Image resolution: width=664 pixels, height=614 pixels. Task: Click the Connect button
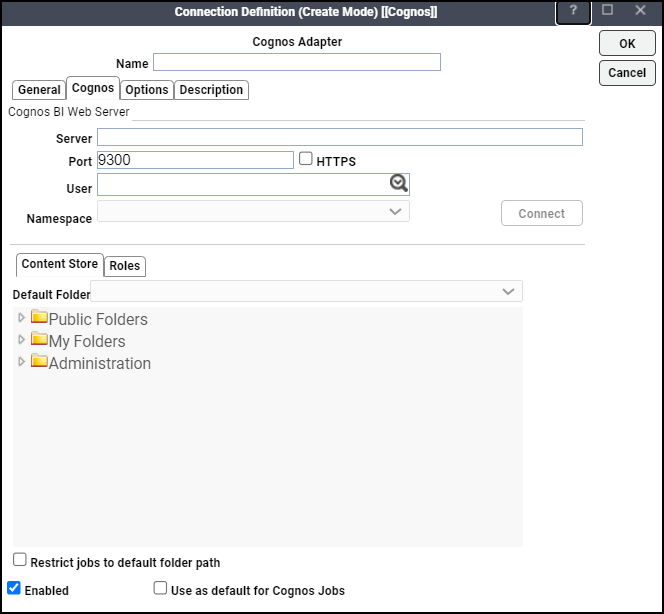click(542, 213)
